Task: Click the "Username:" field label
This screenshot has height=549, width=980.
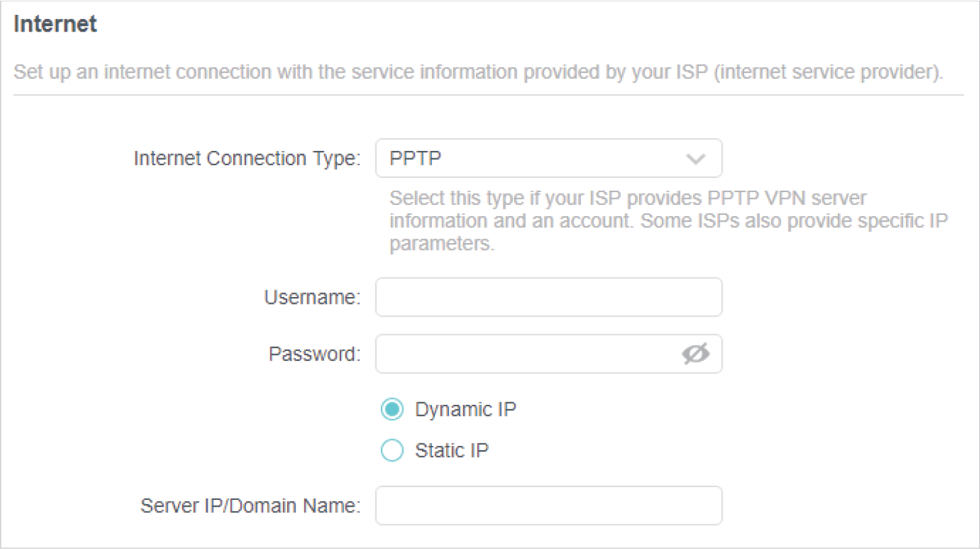Action: tap(312, 297)
